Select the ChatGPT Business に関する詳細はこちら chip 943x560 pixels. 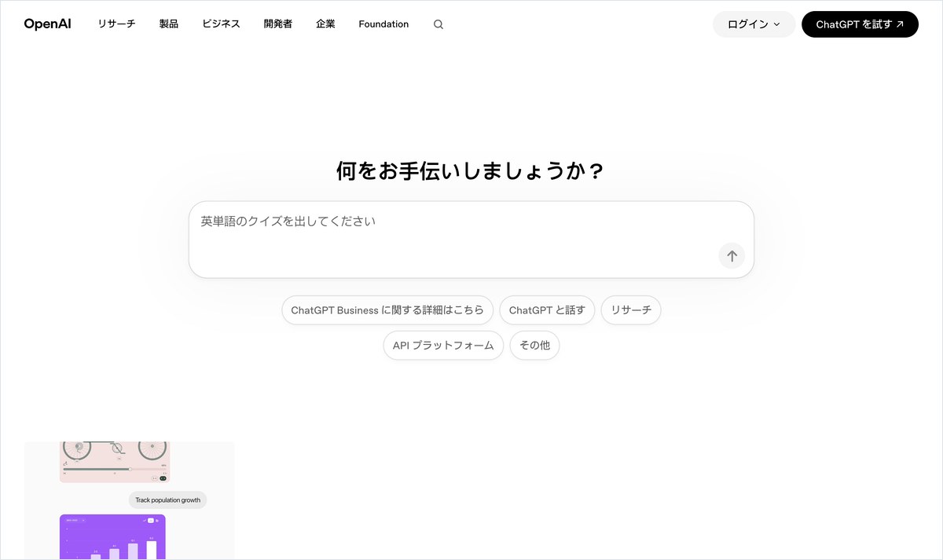(x=387, y=310)
